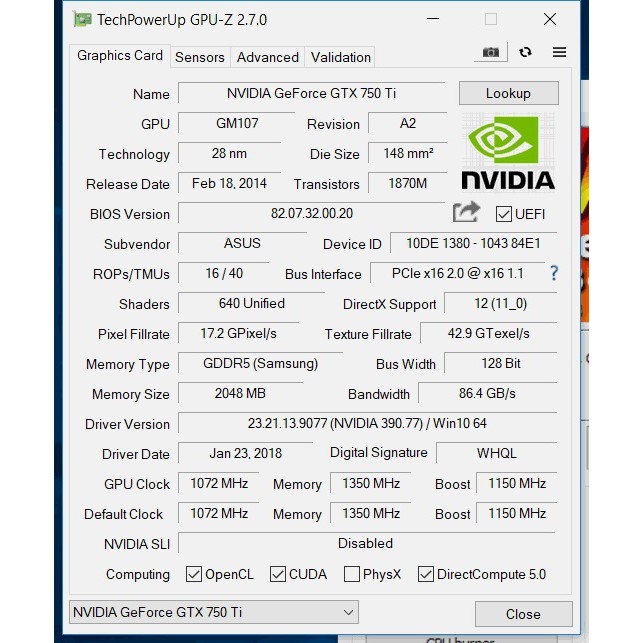Click the Texture Fillrate value 42.9 GTexel/s
643x643 pixels.
pos(488,333)
